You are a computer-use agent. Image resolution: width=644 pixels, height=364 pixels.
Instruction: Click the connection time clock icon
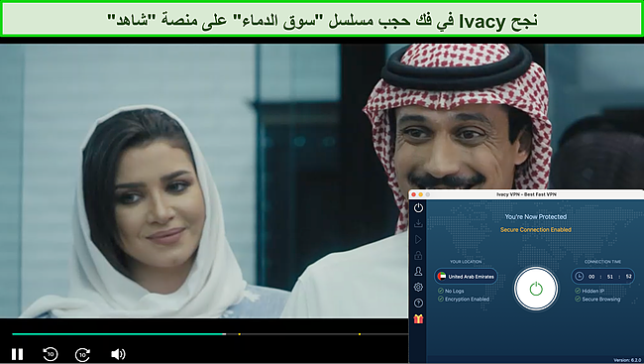coord(580,277)
